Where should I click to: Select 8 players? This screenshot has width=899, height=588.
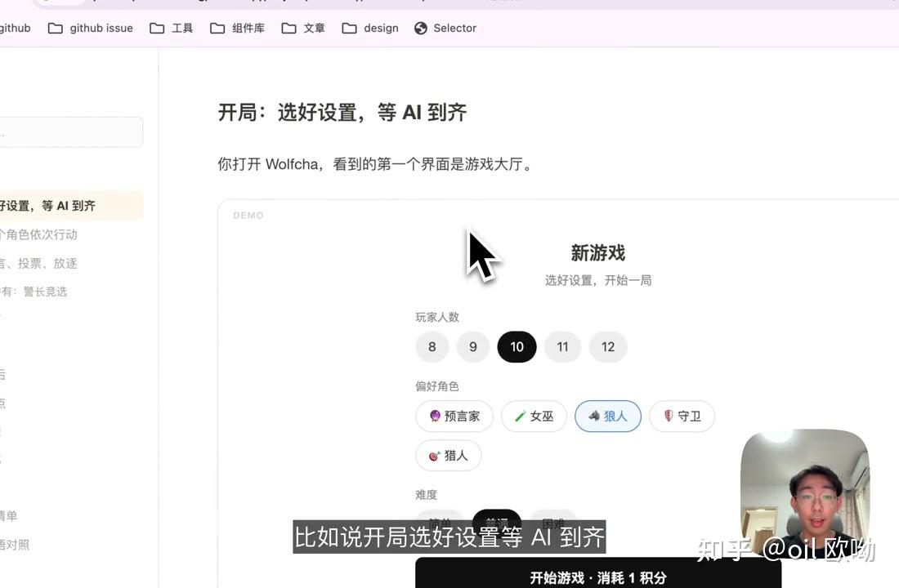(432, 347)
